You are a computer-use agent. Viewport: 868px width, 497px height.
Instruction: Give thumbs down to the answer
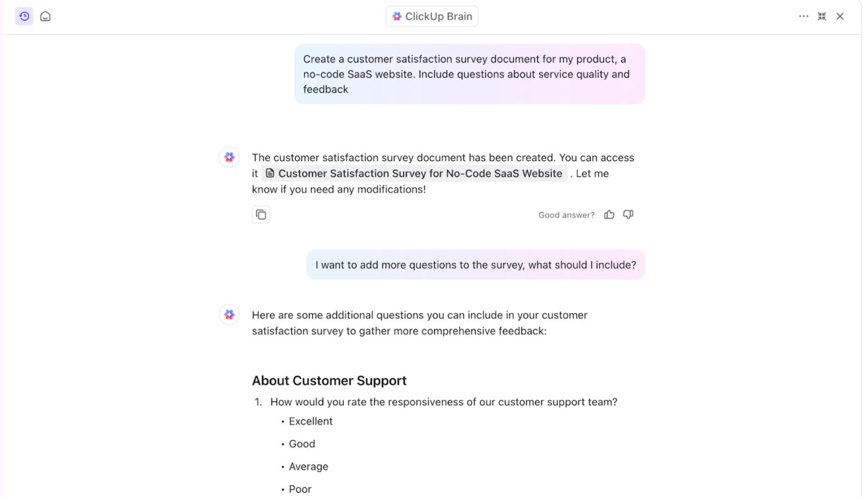[628, 214]
